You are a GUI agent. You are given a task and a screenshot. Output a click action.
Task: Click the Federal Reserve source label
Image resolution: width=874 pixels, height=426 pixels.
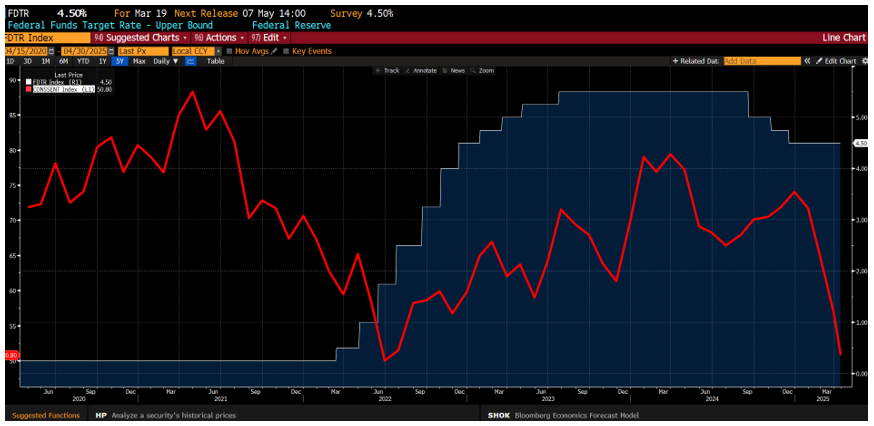point(292,25)
